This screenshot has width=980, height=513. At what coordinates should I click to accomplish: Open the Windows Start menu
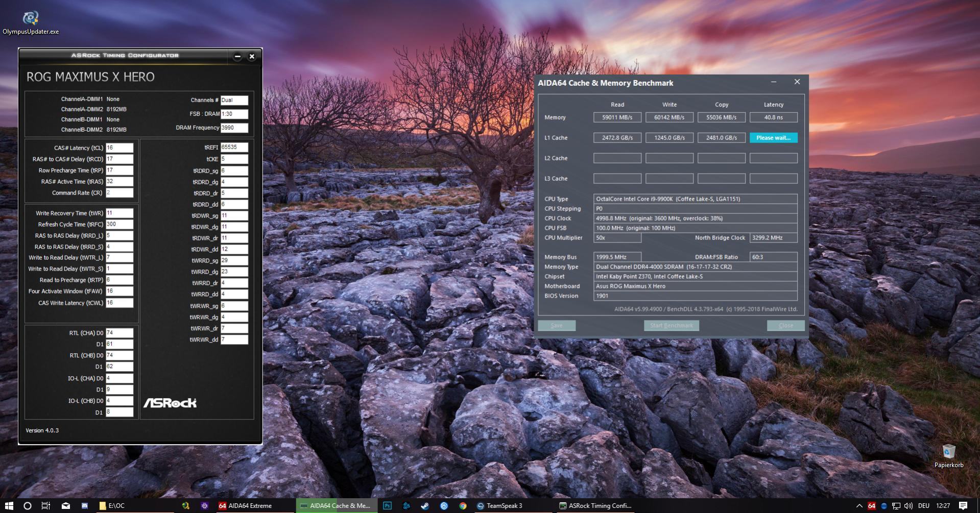pos(9,506)
